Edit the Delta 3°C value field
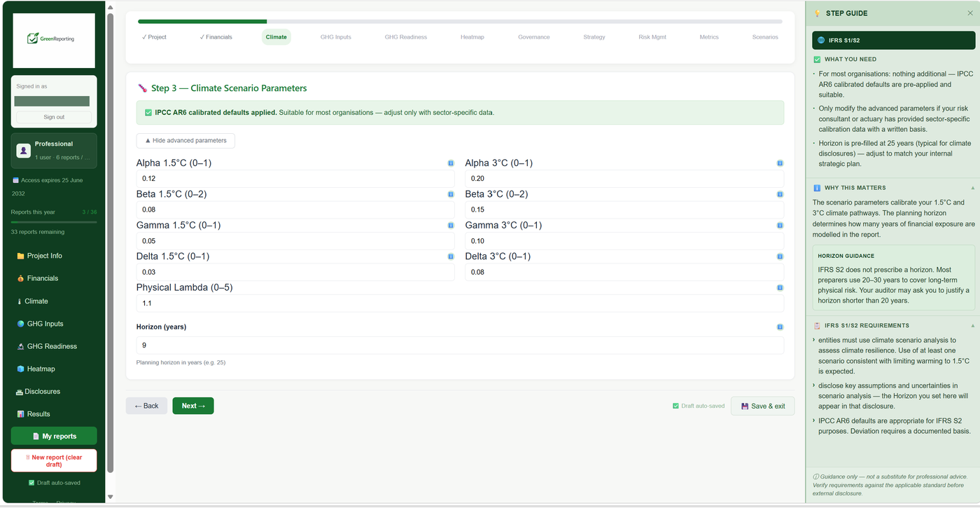This screenshot has height=508, width=980. (x=624, y=272)
